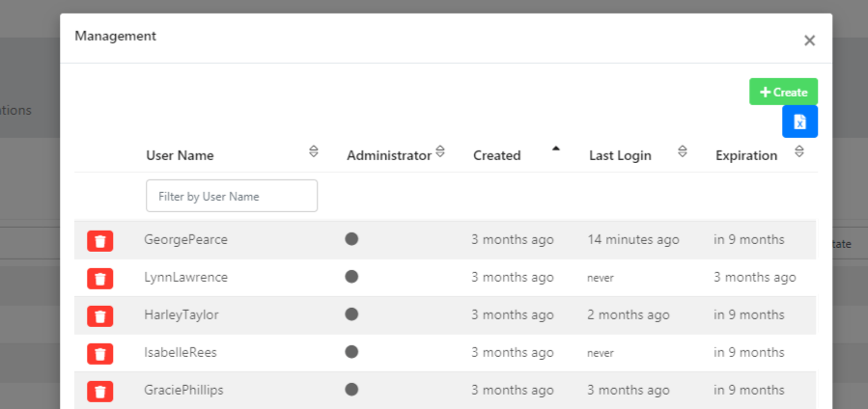
Task: Click HarleyTaylor's created date cell
Action: (513, 315)
